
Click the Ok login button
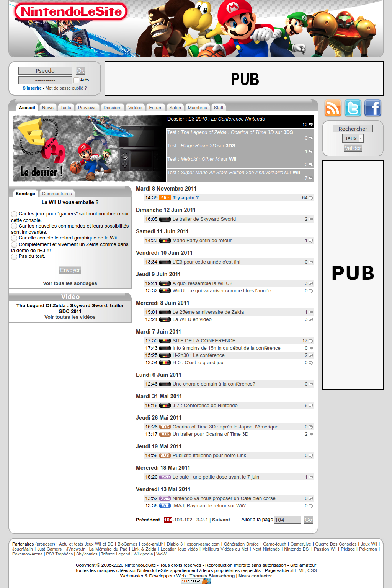[x=81, y=71]
